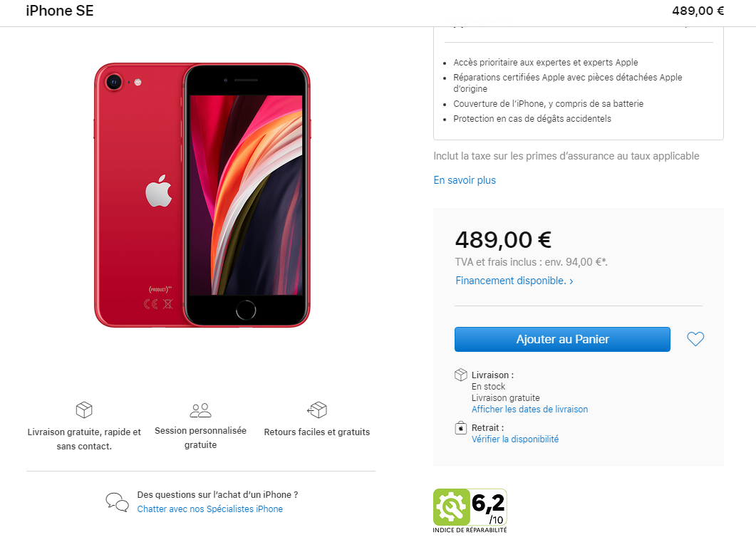Image resolution: width=756 pixels, height=547 pixels.
Task: Click the large 489,00 € price
Action: point(503,239)
